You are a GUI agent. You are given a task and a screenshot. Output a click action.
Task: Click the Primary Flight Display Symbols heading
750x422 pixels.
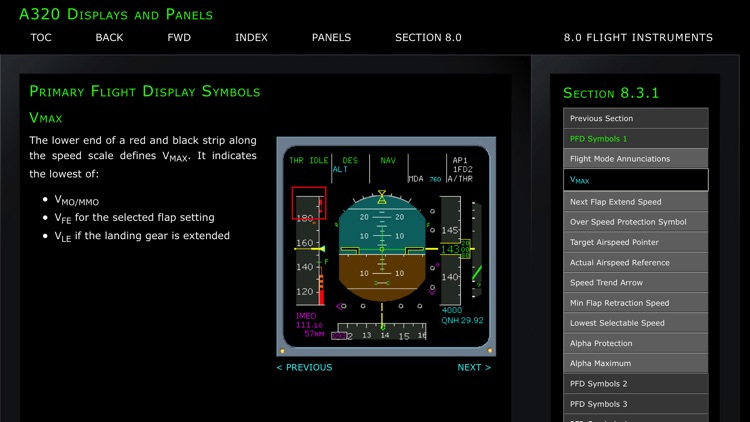point(145,91)
